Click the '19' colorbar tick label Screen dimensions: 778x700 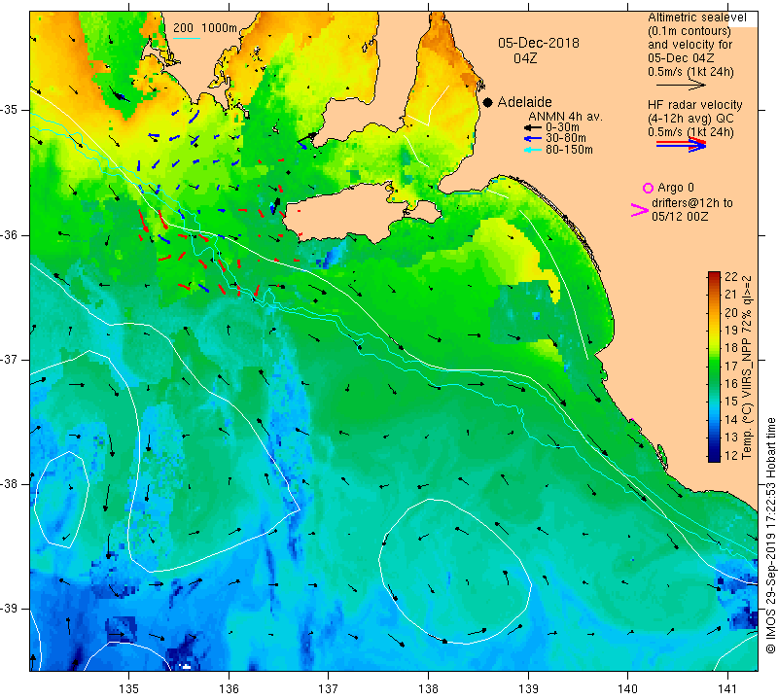click(x=731, y=331)
